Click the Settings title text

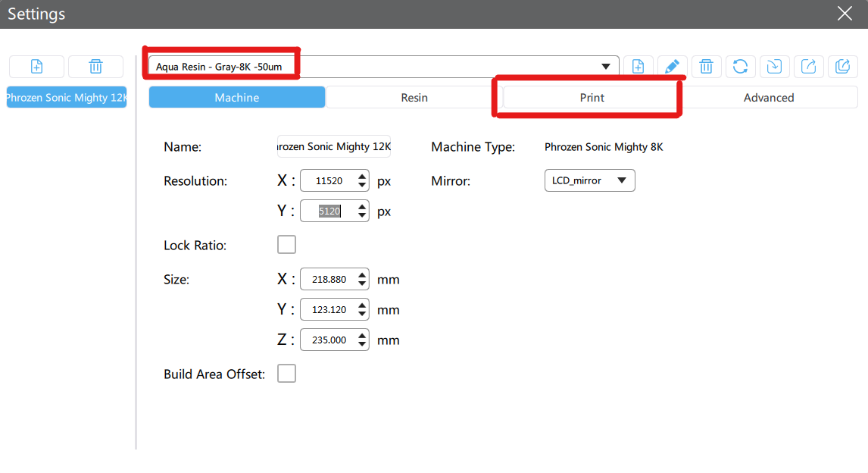click(x=36, y=14)
